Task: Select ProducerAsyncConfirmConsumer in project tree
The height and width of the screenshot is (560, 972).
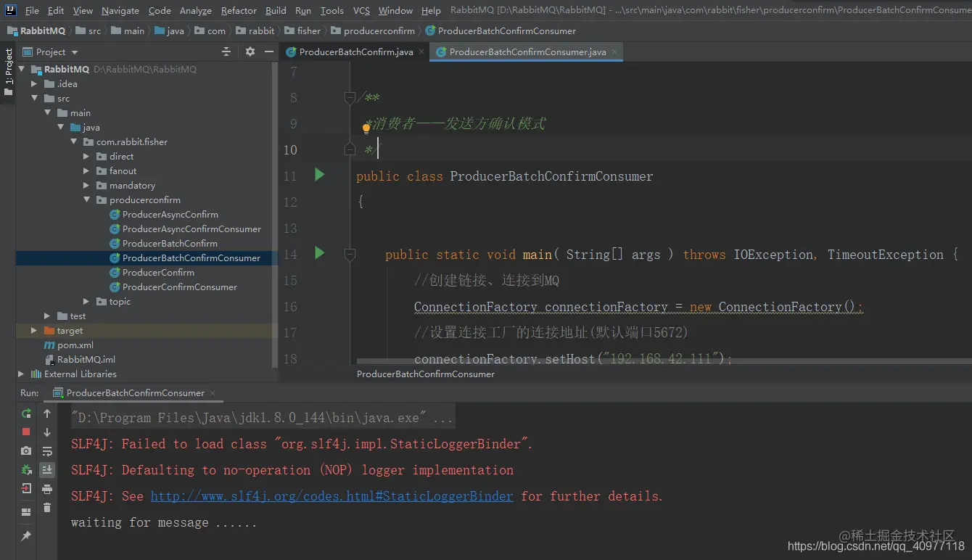Action: [191, 229]
